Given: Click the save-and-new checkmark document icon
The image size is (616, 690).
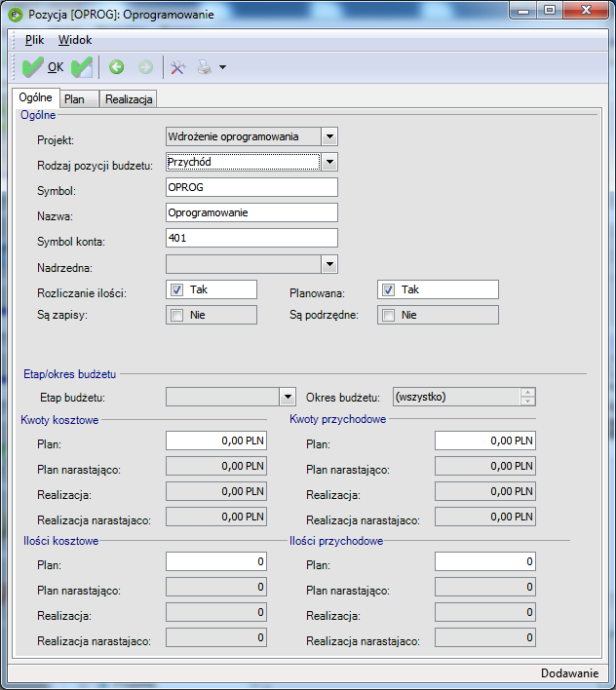Looking at the screenshot, I should pos(82,67).
